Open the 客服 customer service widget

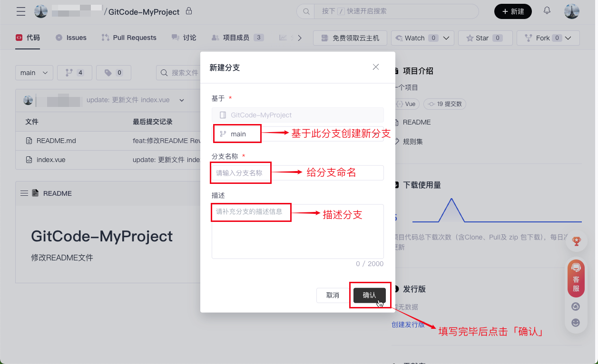coord(576,278)
